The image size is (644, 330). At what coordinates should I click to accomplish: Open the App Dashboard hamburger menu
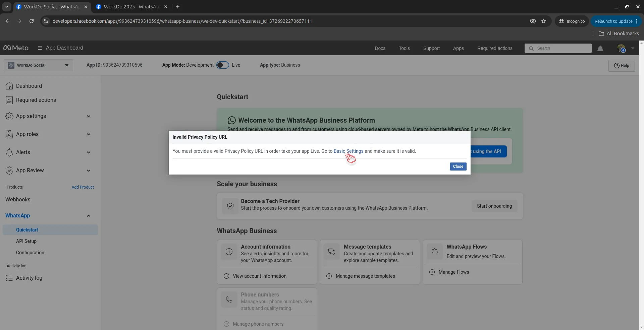point(40,48)
